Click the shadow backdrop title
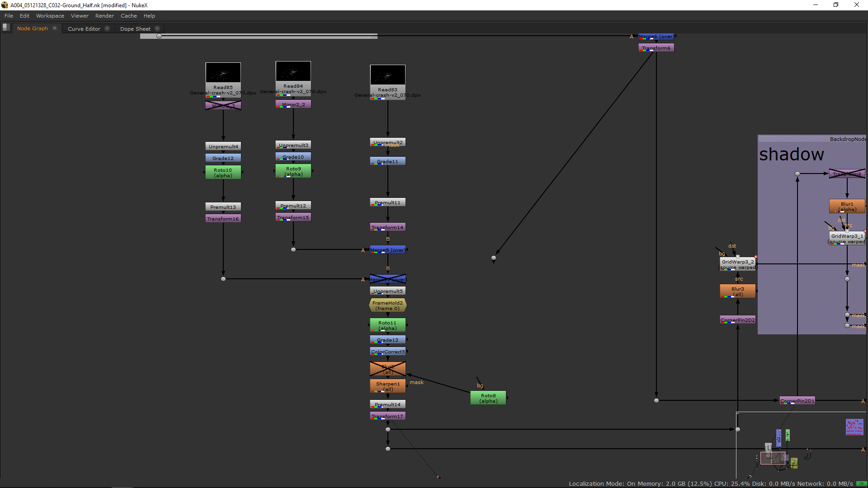This screenshot has width=868, height=488. click(791, 155)
